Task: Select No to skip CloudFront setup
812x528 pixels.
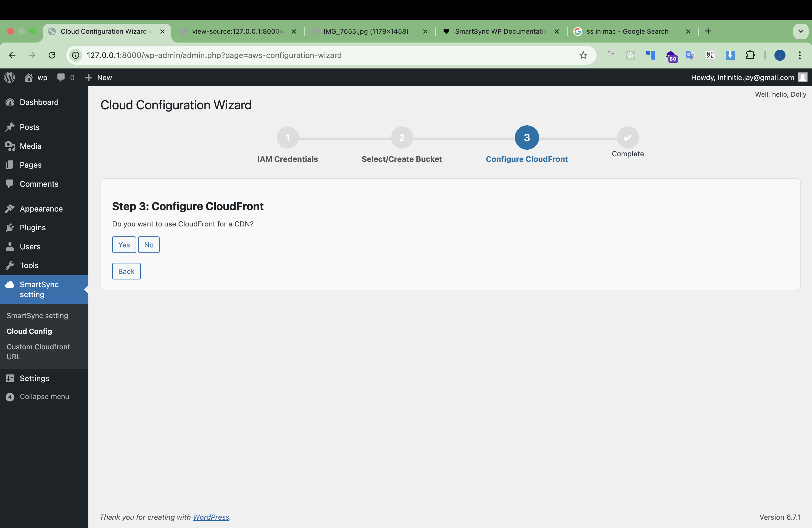Action: (148, 245)
